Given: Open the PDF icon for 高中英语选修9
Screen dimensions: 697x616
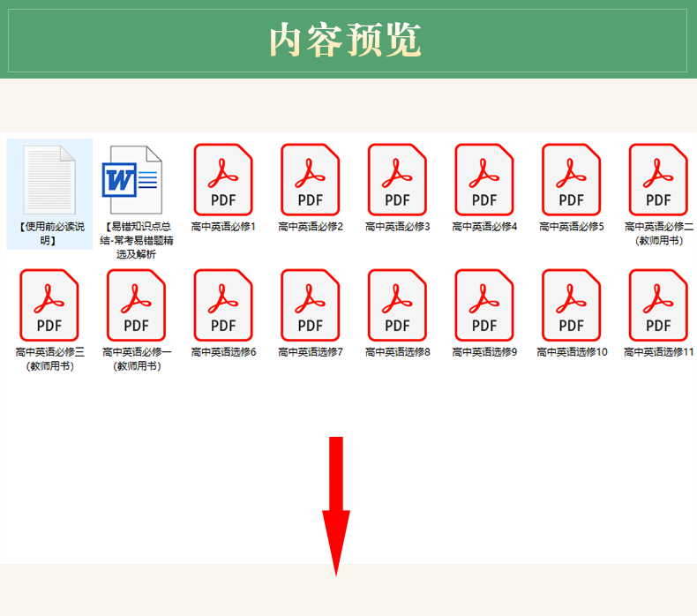Looking at the screenshot, I should (x=484, y=305).
